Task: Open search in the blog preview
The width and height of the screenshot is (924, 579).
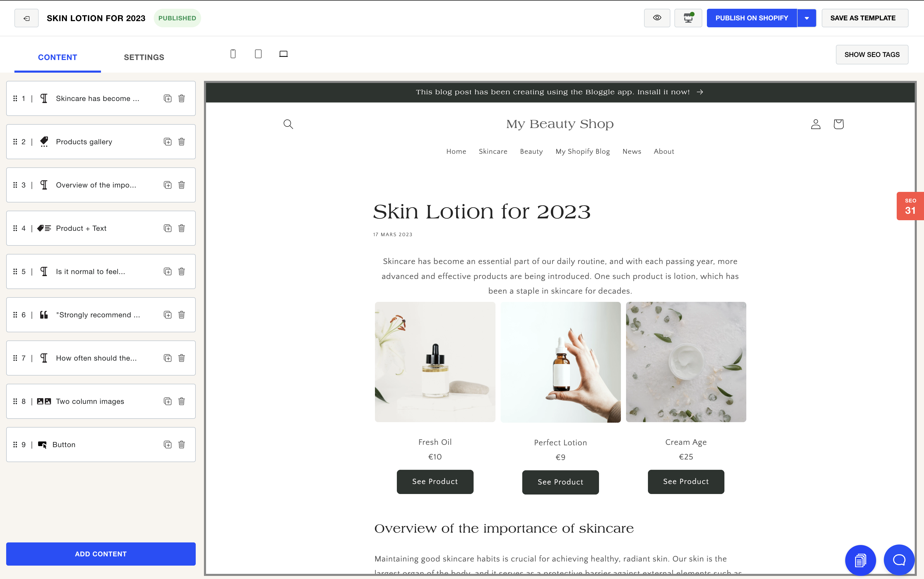Action: click(x=288, y=124)
